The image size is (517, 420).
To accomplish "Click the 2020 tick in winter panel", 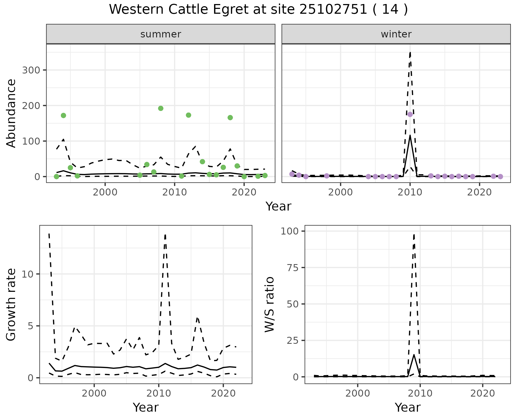I will [x=479, y=192].
